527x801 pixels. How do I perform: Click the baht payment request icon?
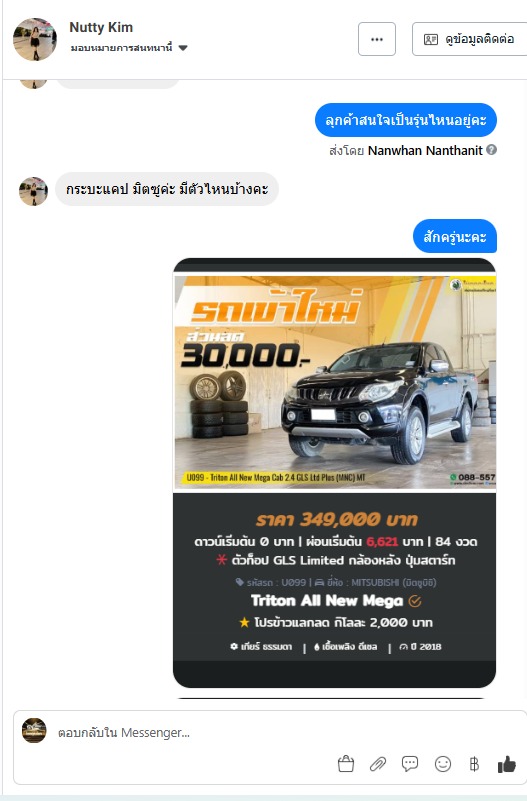tap(474, 764)
